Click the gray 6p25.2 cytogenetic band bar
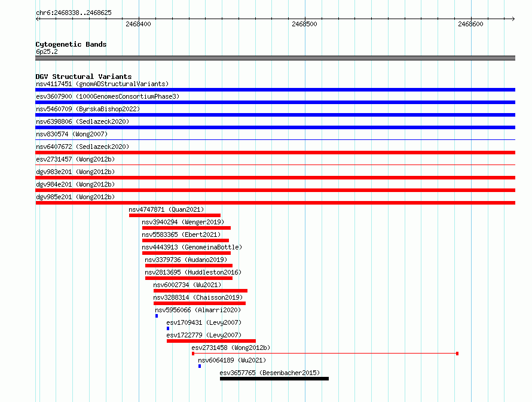This screenshot has width=532, height=402. (x=275, y=59)
